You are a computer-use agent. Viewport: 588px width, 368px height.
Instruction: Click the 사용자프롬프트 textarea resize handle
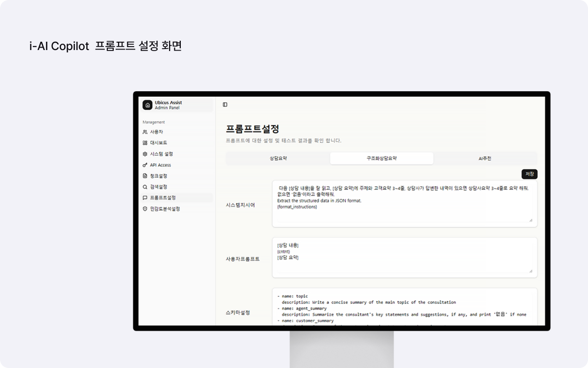pyautogui.click(x=531, y=271)
